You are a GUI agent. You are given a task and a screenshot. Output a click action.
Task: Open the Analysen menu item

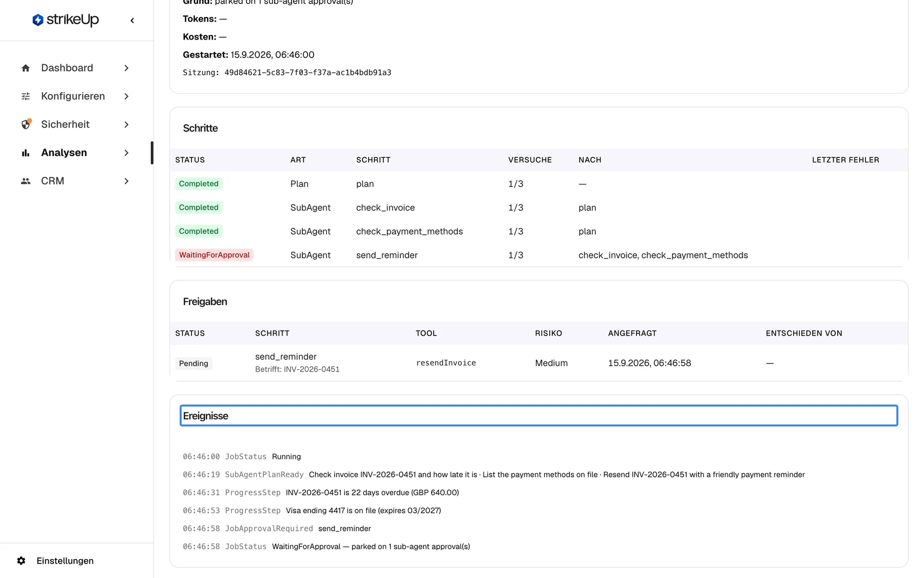(x=75, y=153)
